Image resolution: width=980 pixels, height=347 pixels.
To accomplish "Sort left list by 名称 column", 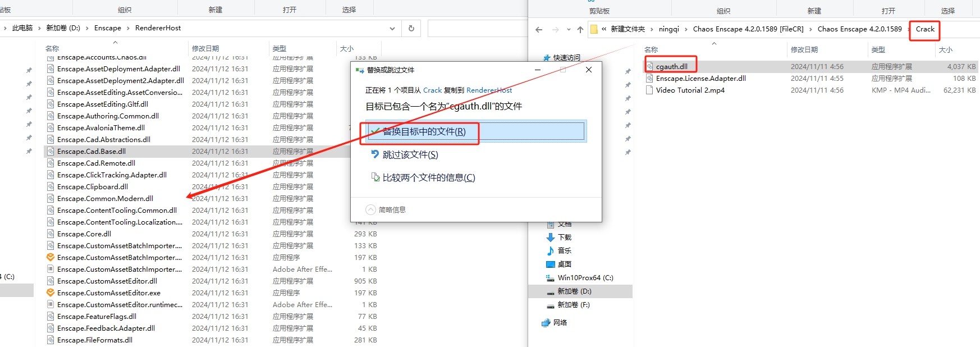I will [x=52, y=48].
